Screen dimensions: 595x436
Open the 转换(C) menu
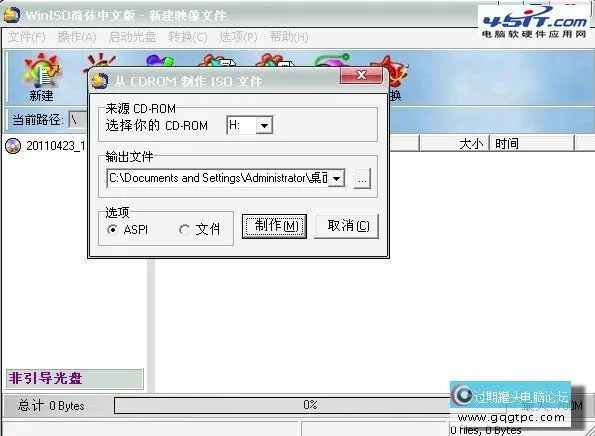[188, 37]
